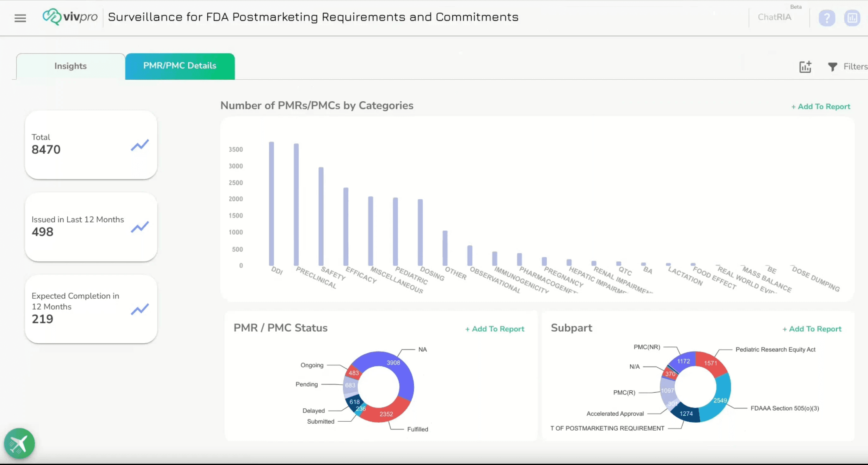Open the help question mark icon
The height and width of the screenshot is (465, 868).
pos(827,18)
